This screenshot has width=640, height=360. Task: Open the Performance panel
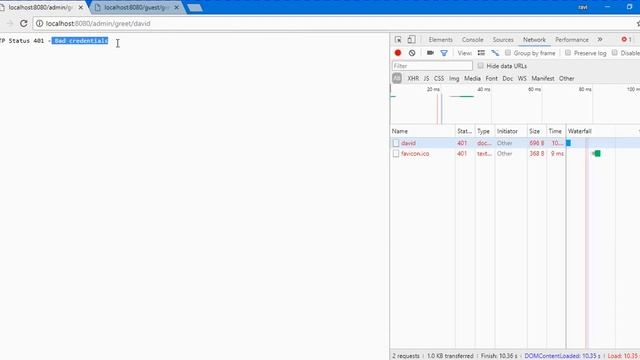(x=571, y=40)
